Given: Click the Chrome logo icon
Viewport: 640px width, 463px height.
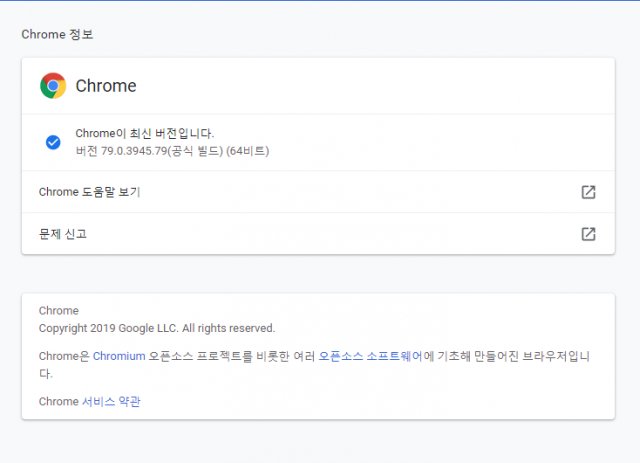Looking at the screenshot, I should [x=53, y=86].
